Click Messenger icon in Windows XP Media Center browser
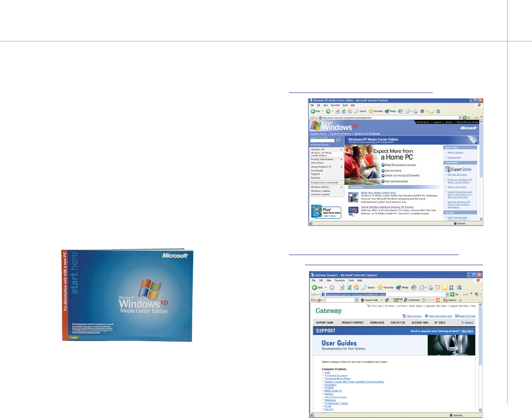This screenshot has height=418, width=532. click(438, 111)
